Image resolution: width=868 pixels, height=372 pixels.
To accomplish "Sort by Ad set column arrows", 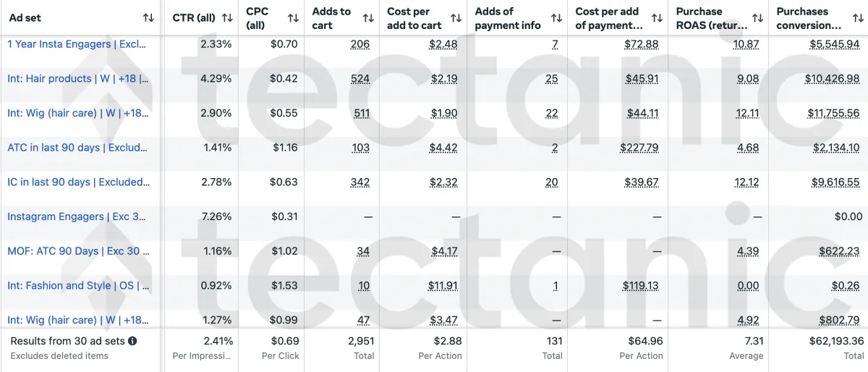I will [148, 18].
